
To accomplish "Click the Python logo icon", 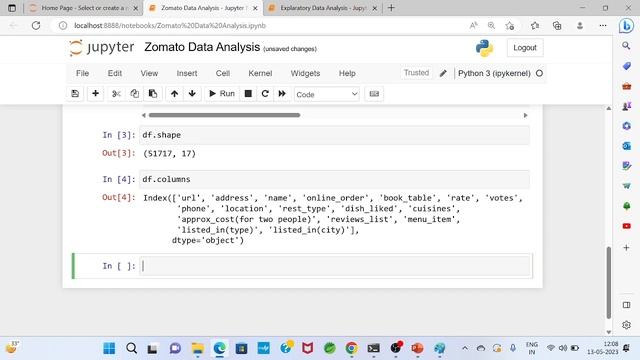I will coord(484,48).
